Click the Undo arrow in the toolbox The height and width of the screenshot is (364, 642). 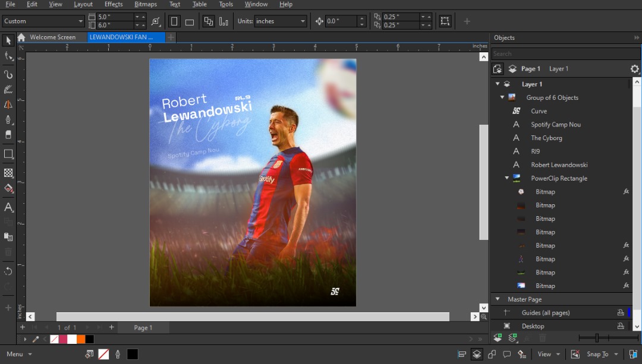8,271
